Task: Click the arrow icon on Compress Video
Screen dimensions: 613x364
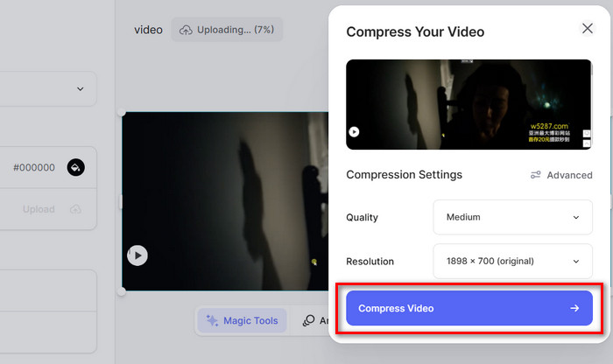Action: click(x=574, y=308)
